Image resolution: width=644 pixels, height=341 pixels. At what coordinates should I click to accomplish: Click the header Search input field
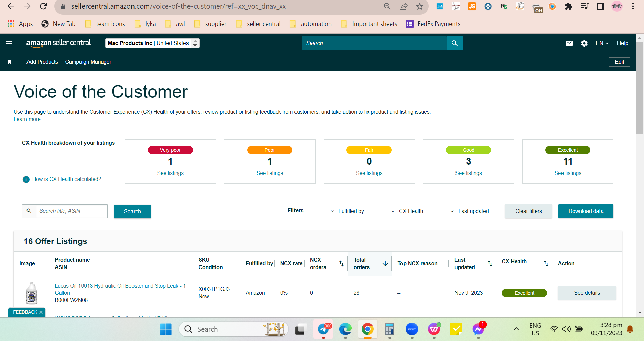coord(374,43)
